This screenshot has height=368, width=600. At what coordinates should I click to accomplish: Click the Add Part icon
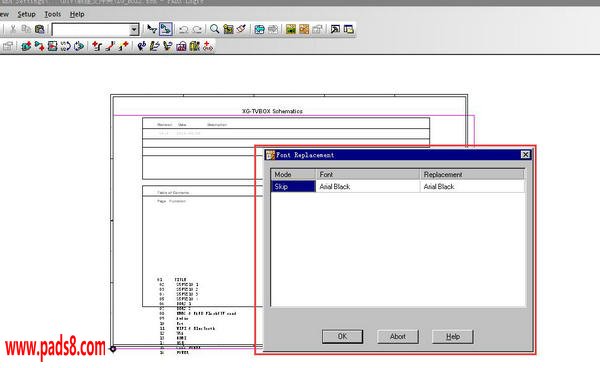(26, 46)
